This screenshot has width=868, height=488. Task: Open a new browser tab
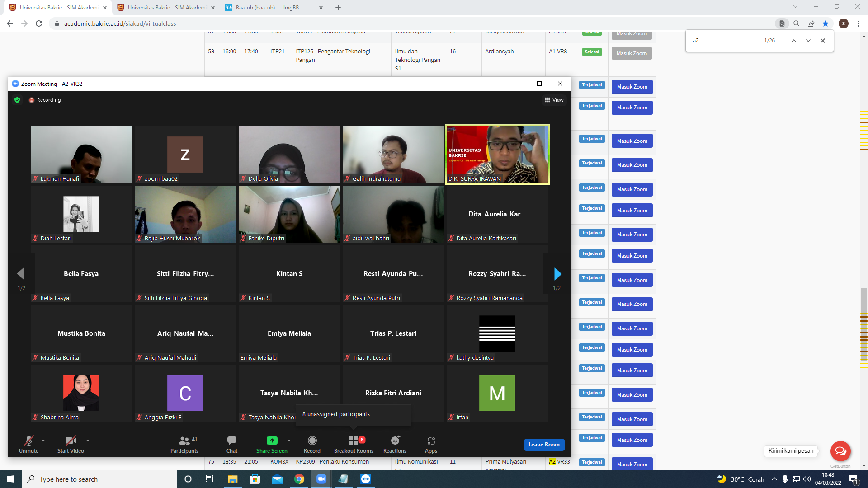coord(338,8)
